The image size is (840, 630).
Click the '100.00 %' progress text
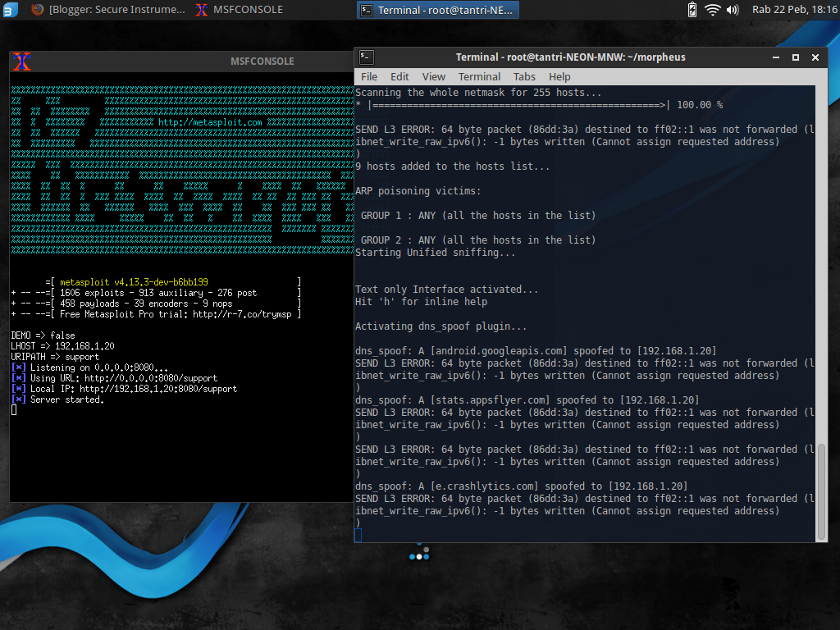click(700, 105)
